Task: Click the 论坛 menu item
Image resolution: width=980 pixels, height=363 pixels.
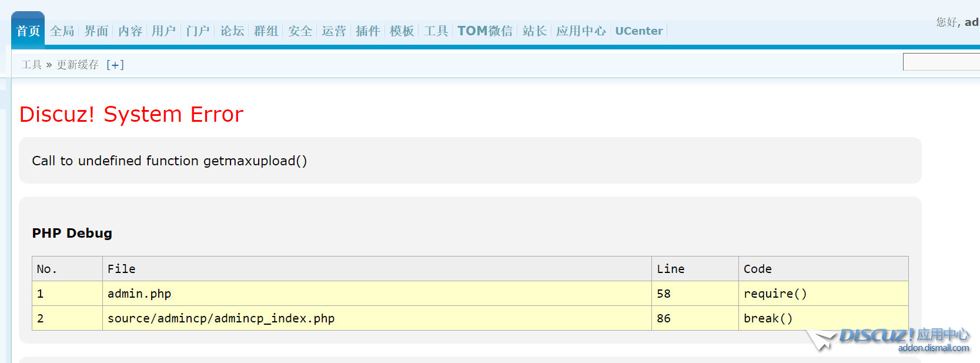Action: click(x=232, y=31)
